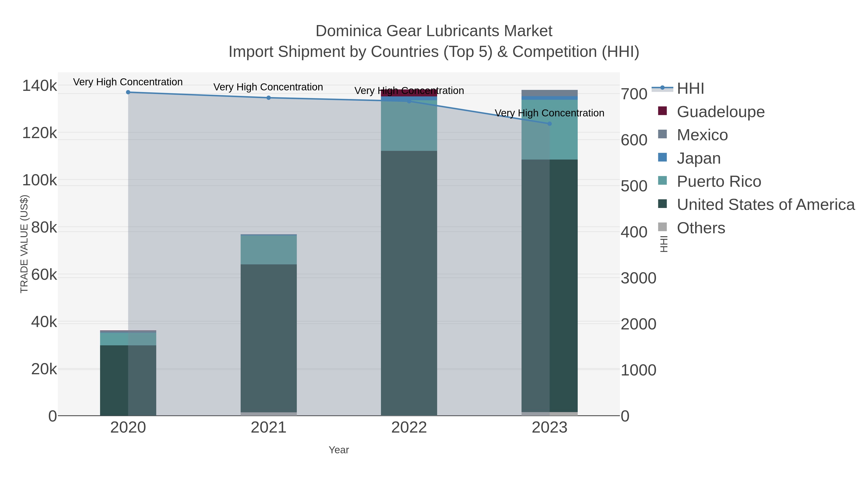The width and height of the screenshot is (868, 488).
Task: Click the United States dark green swatch
Action: tap(663, 204)
